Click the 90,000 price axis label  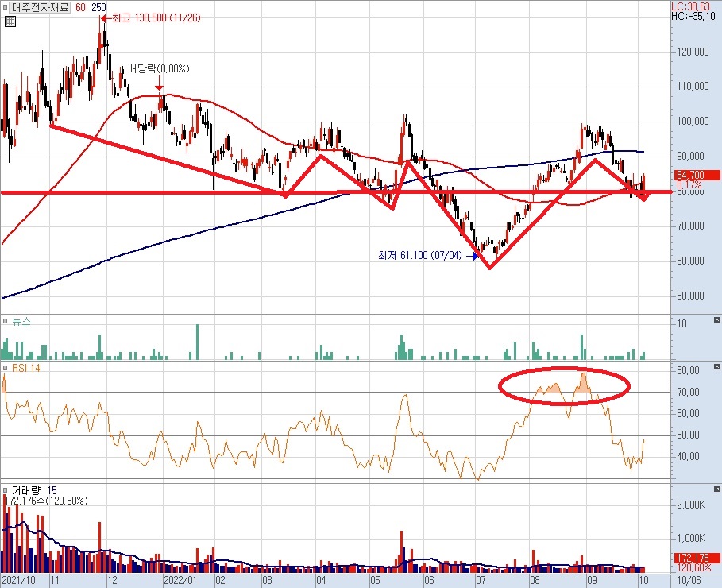tap(691, 157)
